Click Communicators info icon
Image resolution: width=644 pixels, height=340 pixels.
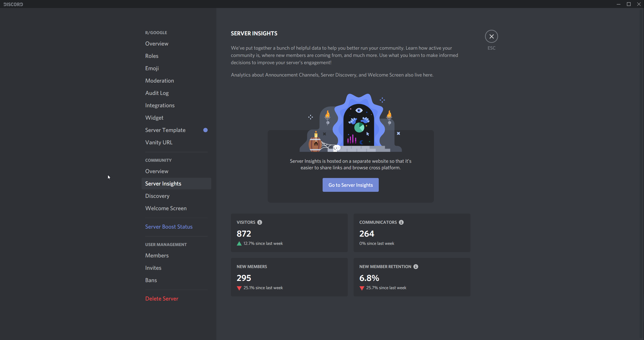[401, 222]
